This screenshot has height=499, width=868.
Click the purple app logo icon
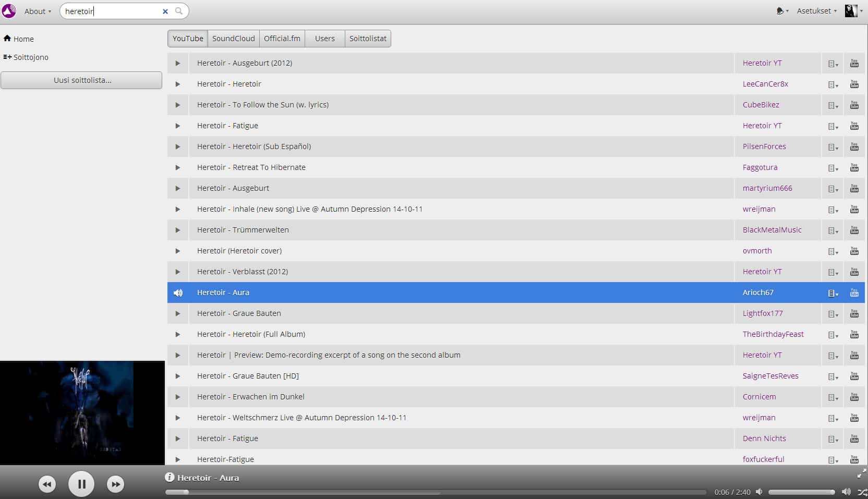click(9, 11)
